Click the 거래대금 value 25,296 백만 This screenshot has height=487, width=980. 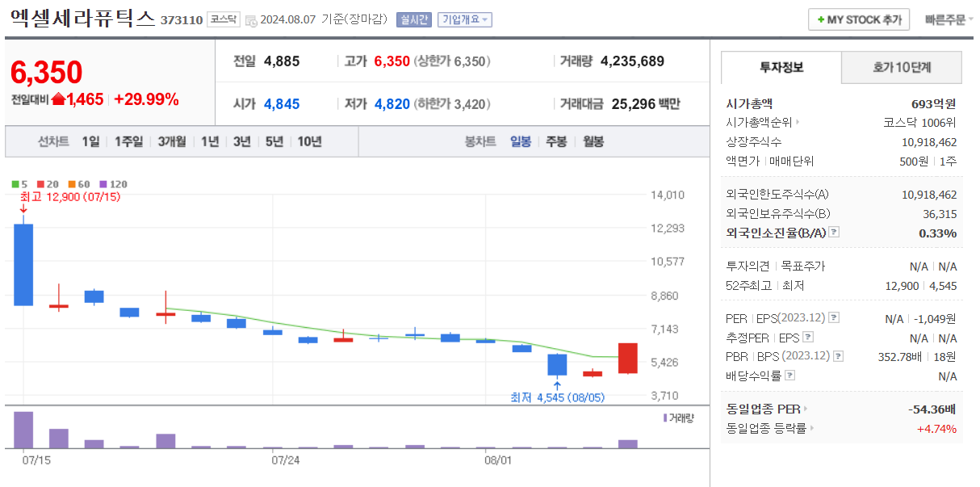646,103
